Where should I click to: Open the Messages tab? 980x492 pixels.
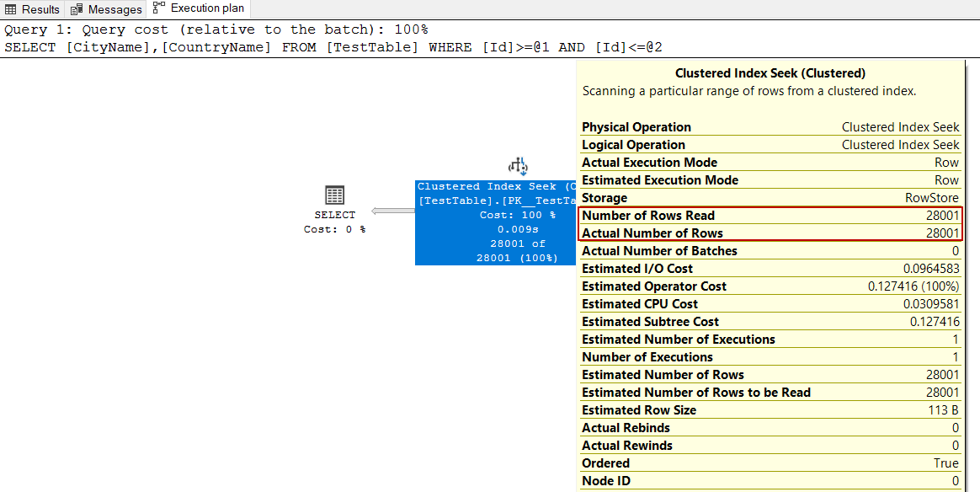[115, 9]
